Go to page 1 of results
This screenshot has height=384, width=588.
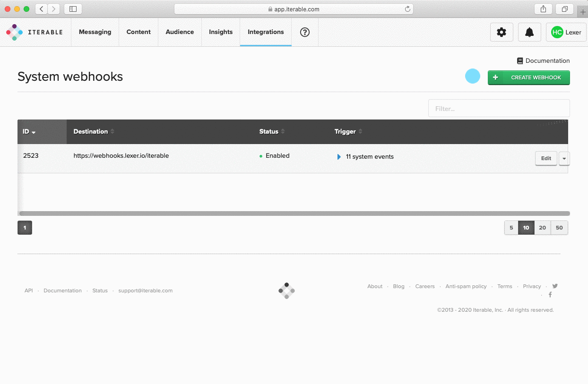pyautogui.click(x=25, y=228)
